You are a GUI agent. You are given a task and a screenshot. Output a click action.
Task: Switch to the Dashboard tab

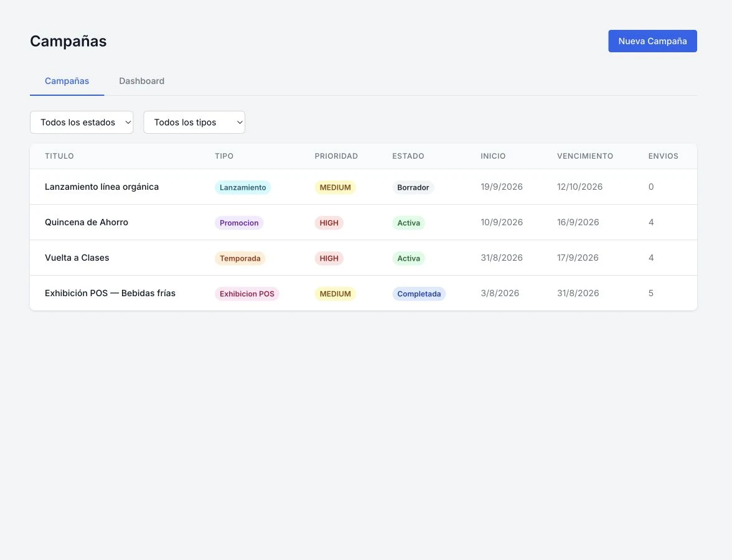(x=141, y=81)
